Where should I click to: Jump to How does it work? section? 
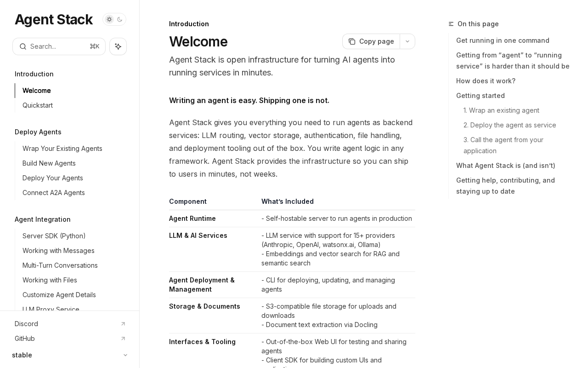click(486, 81)
